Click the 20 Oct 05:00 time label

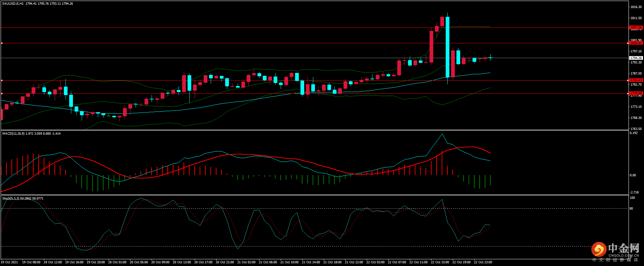tap(139, 262)
